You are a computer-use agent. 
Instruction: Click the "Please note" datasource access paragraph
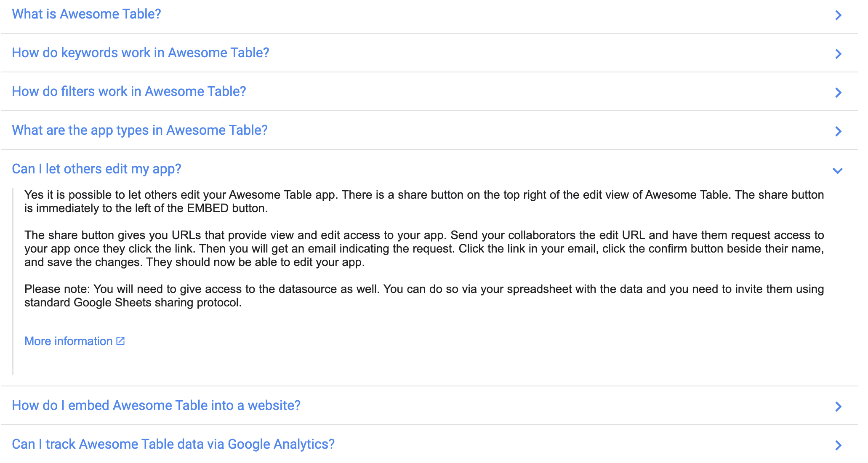click(x=424, y=296)
